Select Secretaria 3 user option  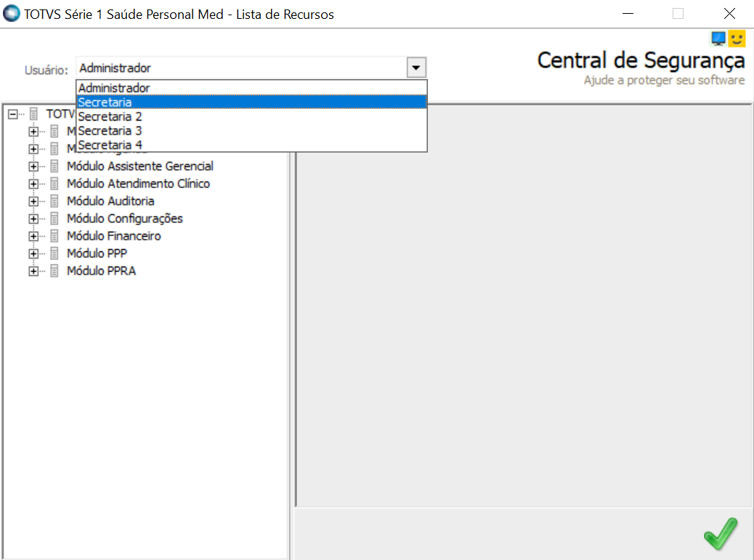[x=251, y=131]
